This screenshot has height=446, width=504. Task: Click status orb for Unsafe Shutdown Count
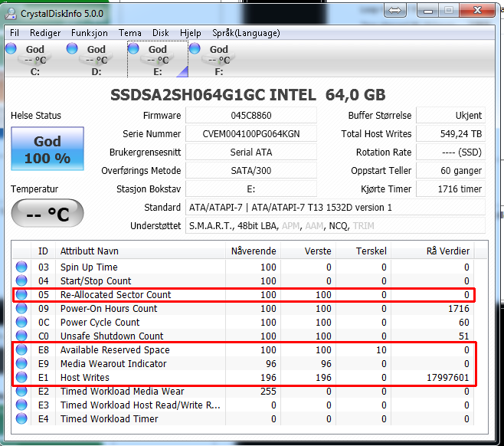21,336
